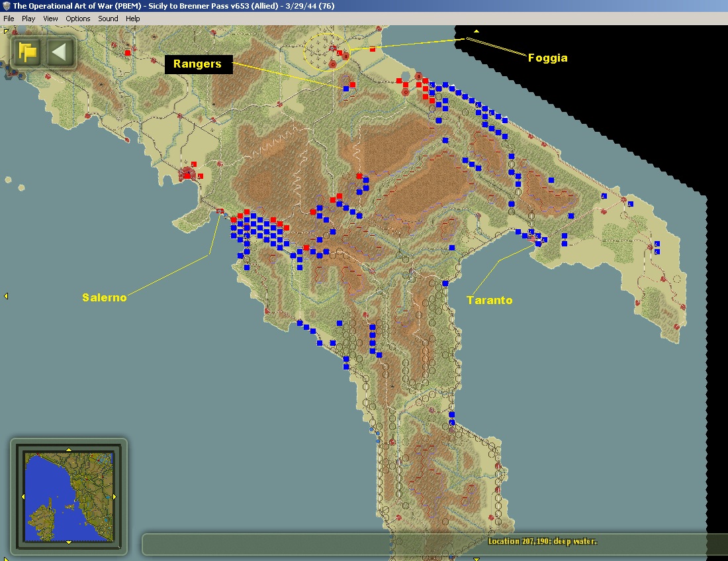Click minimap's right yellow scroll arrow
Screen dimensions: 728x561
pos(114,496)
